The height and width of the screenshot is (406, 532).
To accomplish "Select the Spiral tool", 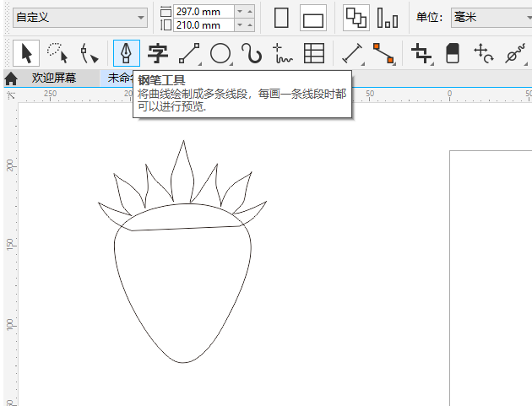I will coord(252,54).
